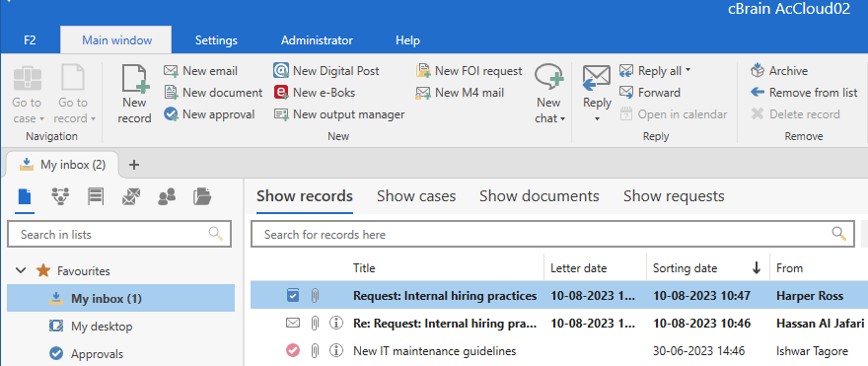Click the Reply envelope icon
Viewport: 868px width, 366px height.
597,79
